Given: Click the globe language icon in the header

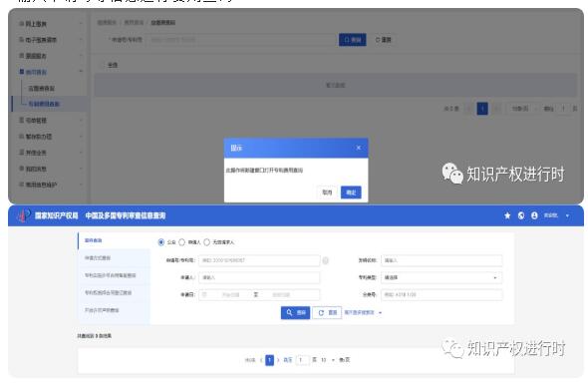Looking at the screenshot, I should (x=521, y=215).
